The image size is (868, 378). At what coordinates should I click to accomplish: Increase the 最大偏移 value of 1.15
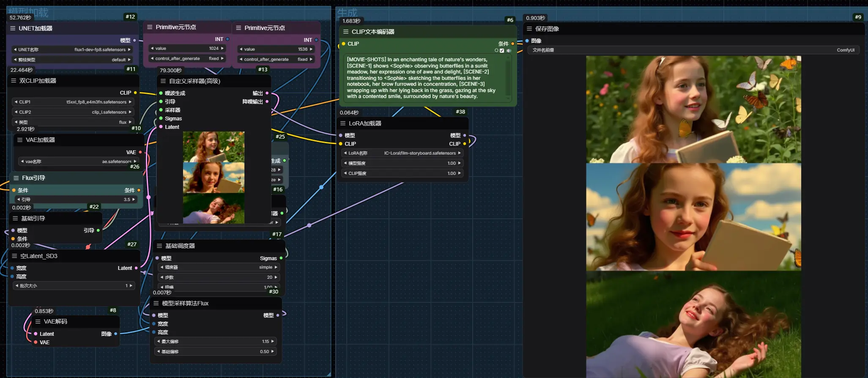pyautogui.click(x=273, y=341)
